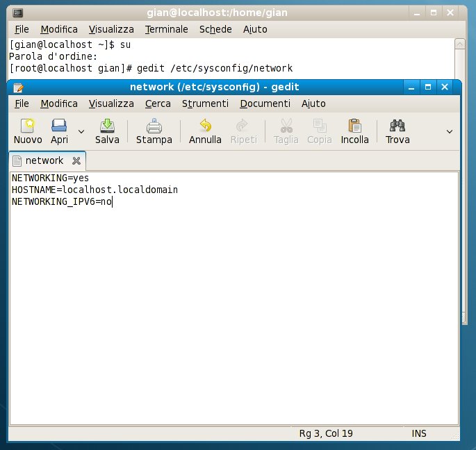Click the gedit notepad title bar icon
The width and height of the screenshot is (476, 450).
point(18,87)
